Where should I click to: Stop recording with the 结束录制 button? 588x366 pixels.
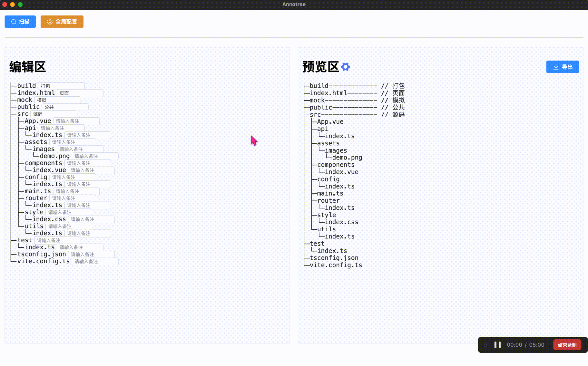[x=567, y=345]
